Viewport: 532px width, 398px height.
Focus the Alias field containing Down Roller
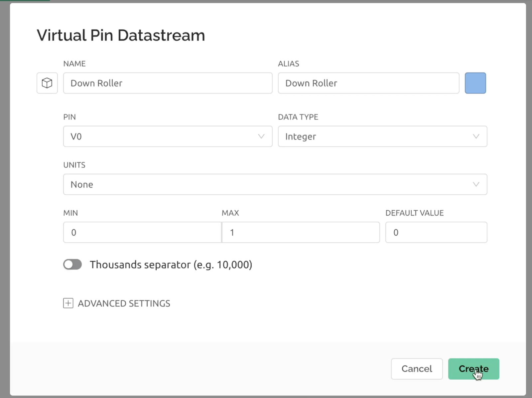pyautogui.click(x=368, y=83)
